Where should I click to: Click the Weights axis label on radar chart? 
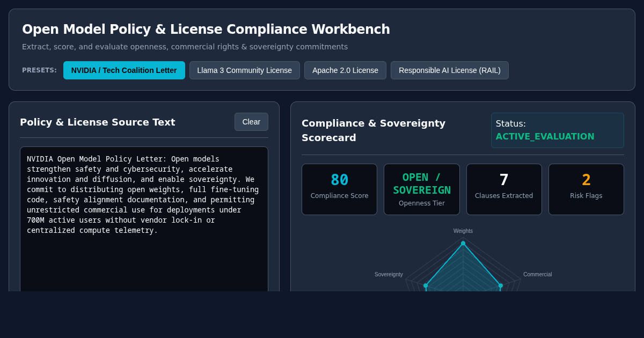[x=463, y=231]
